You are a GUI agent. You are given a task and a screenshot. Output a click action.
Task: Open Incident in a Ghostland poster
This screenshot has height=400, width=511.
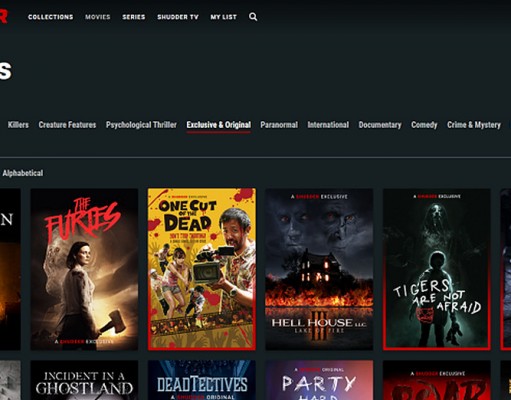84,380
